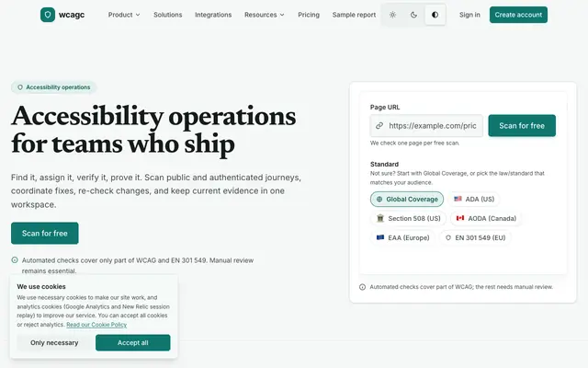The height and width of the screenshot is (368, 588).
Task: Expand the Resources menu
Action: 265,15
